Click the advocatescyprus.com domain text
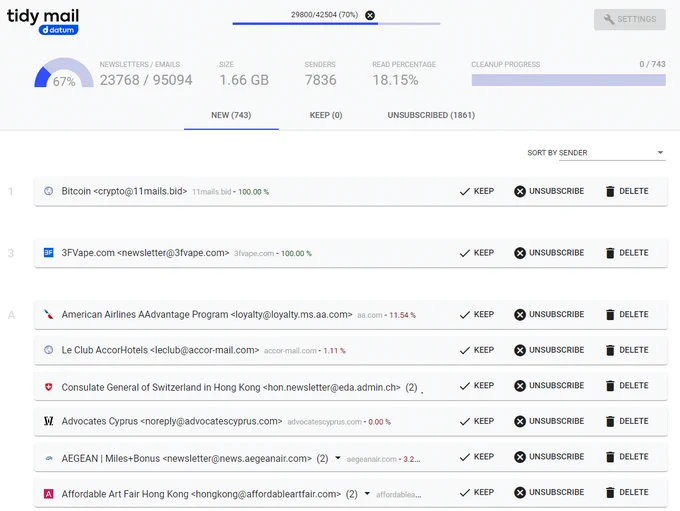680x511 pixels. [x=324, y=422]
